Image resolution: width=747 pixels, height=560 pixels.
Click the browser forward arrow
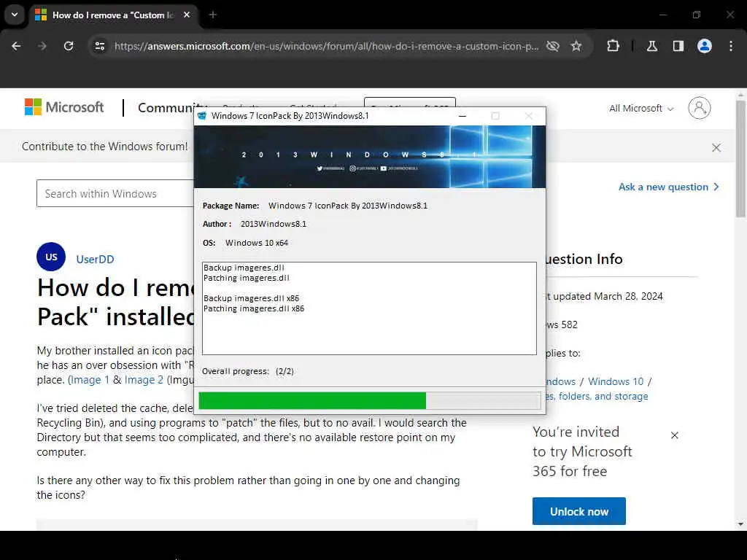coord(42,46)
